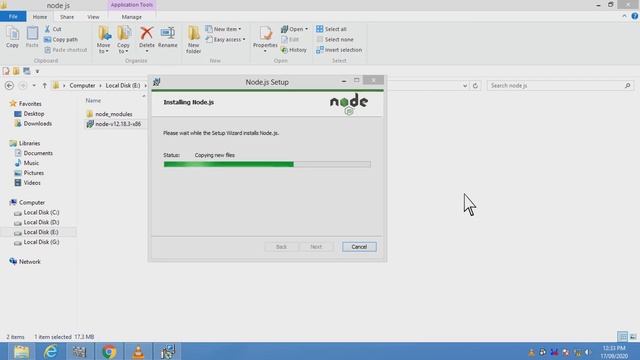
Task: Expand the address bar history dropdown
Action: click(465, 86)
